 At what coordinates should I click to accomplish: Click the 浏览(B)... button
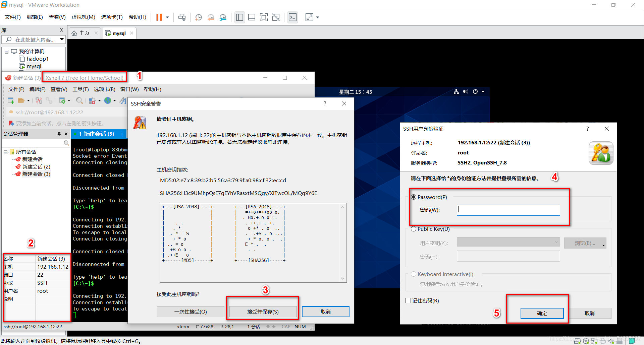585,243
